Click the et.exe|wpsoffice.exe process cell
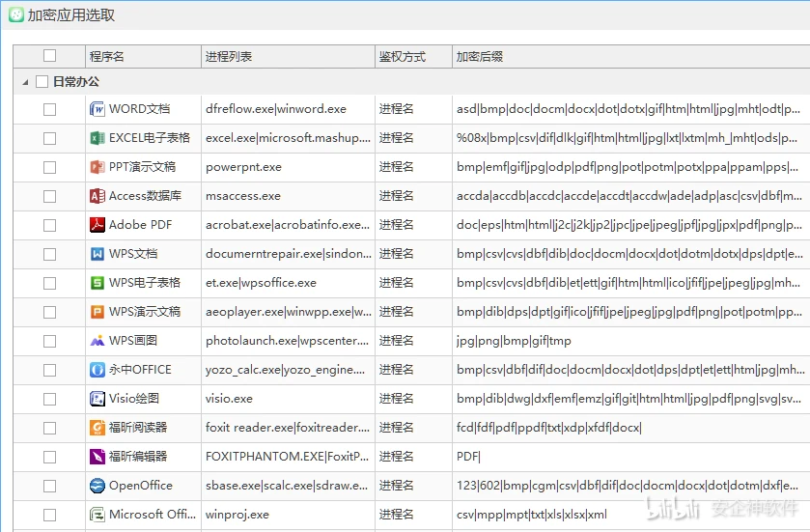Screen dimensions: 810x532 (x=288, y=283)
